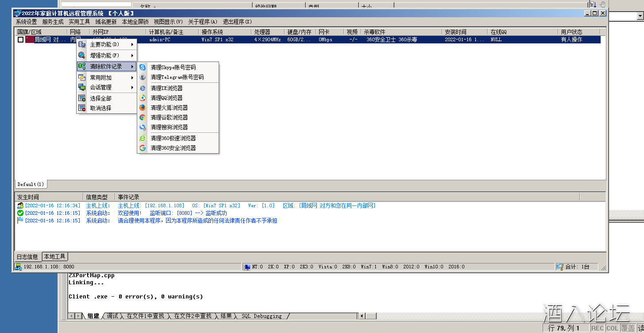Switch to the 在文件1中查找 tab

(x=145, y=316)
